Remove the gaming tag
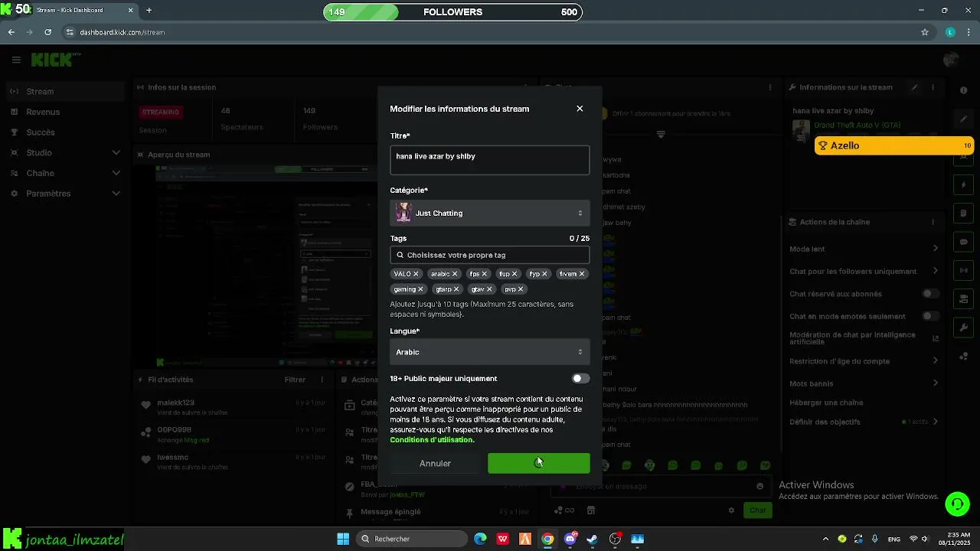The width and height of the screenshot is (980, 551). 420,289
